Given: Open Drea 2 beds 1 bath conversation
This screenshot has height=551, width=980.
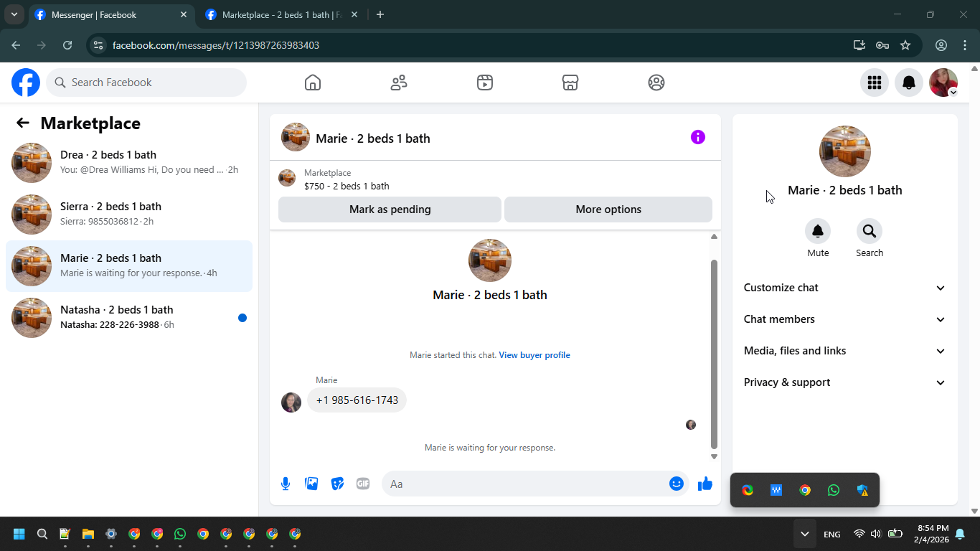Looking at the screenshot, I should (129, 163).
